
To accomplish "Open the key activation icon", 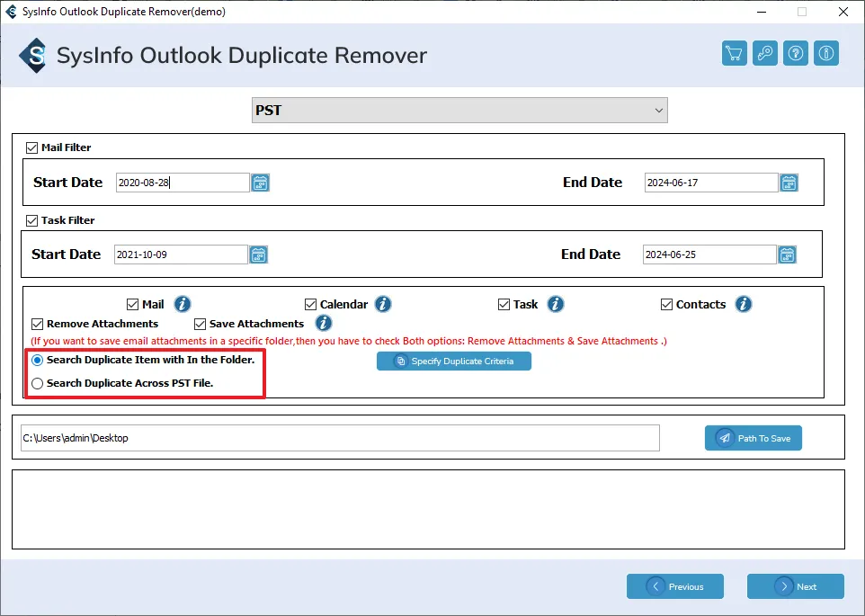I will 764,53.
